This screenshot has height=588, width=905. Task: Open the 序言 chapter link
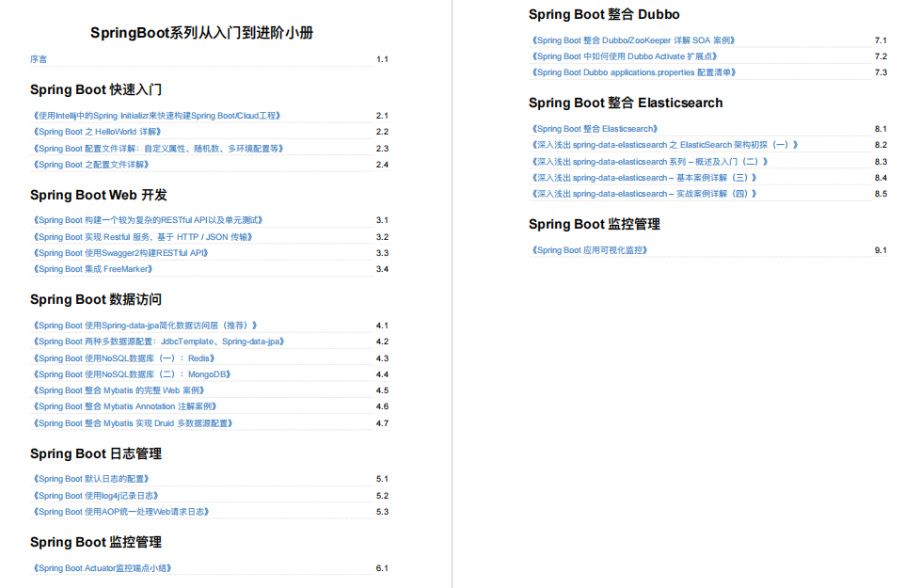40,59
